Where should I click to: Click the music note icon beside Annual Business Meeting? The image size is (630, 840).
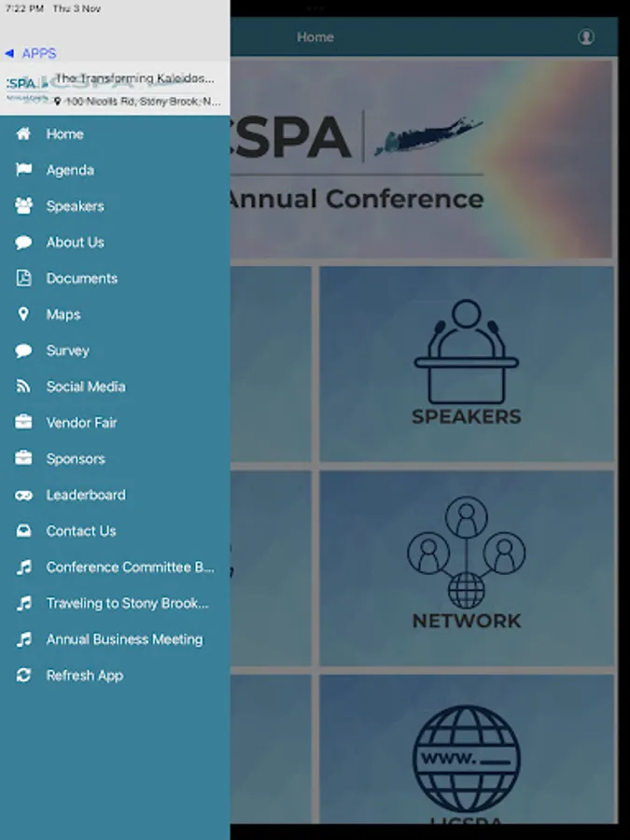coord(23,639)
